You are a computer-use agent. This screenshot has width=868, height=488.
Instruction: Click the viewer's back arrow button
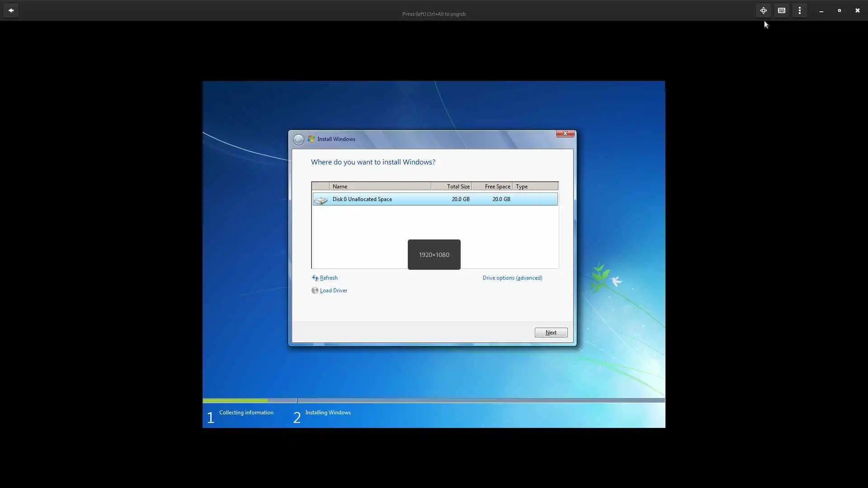click(11, 10)
